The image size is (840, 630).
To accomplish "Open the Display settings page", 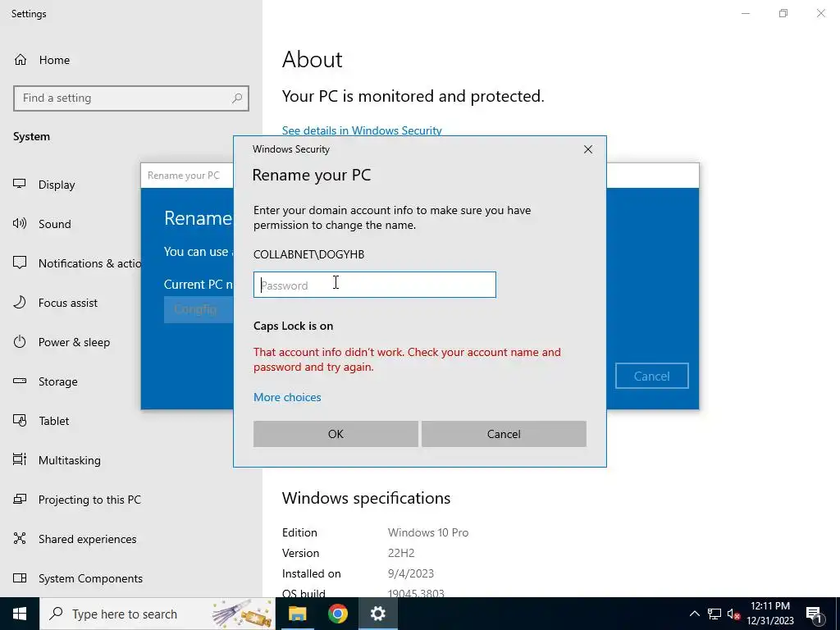I will [x=57, y=185].
